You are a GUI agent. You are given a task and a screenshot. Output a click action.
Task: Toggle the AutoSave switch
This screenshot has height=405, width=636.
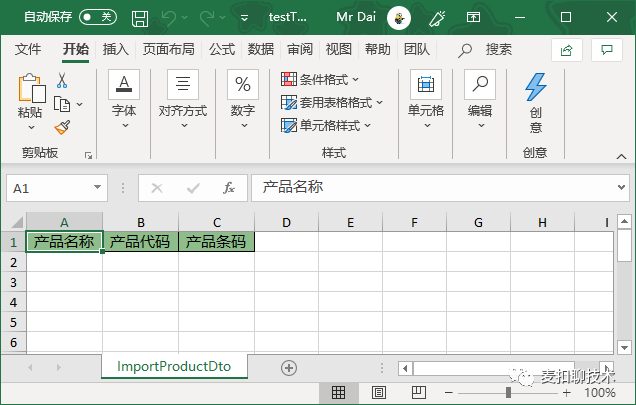(x=98, y=17)
